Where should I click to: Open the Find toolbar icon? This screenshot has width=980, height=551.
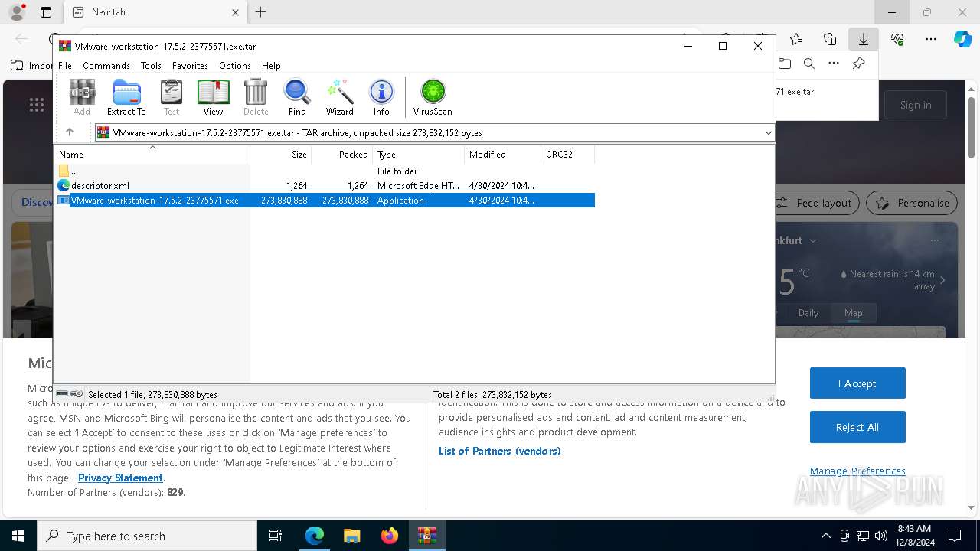[x=297, y=97]
